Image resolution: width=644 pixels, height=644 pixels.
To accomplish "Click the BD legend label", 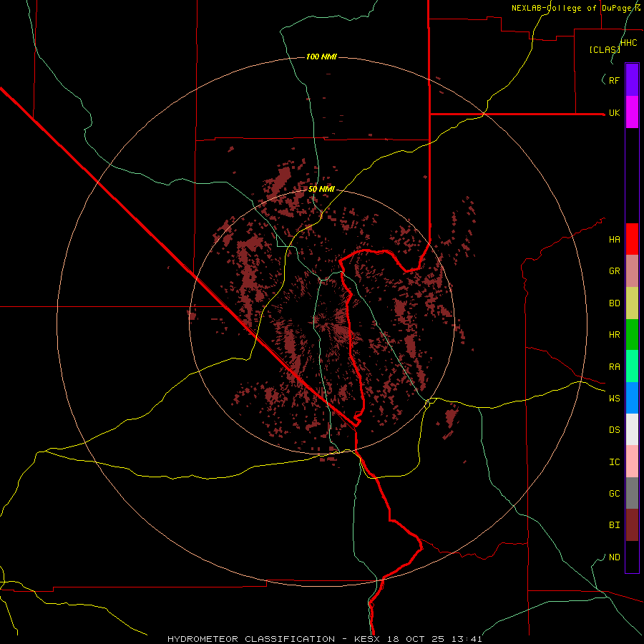I will (614, 303).
